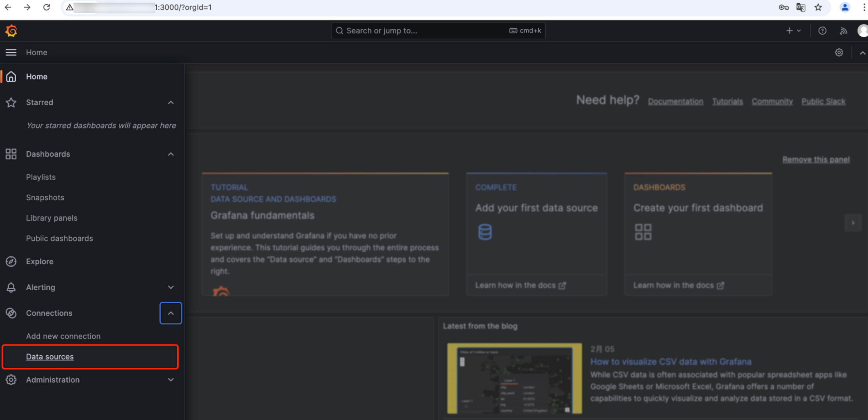This screenshot has height=420, width=868.
Task: Expand the Alerting section chevron
Action: click(171, 287)
